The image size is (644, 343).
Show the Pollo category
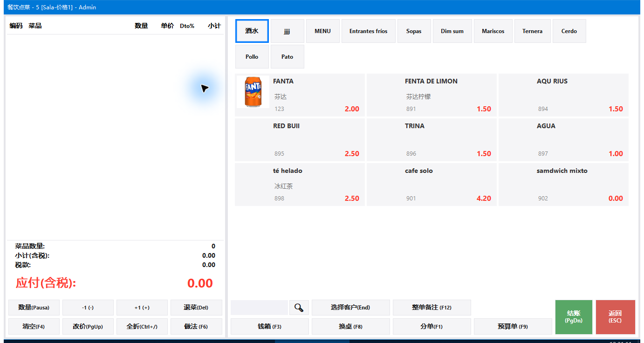pos(252,57)
